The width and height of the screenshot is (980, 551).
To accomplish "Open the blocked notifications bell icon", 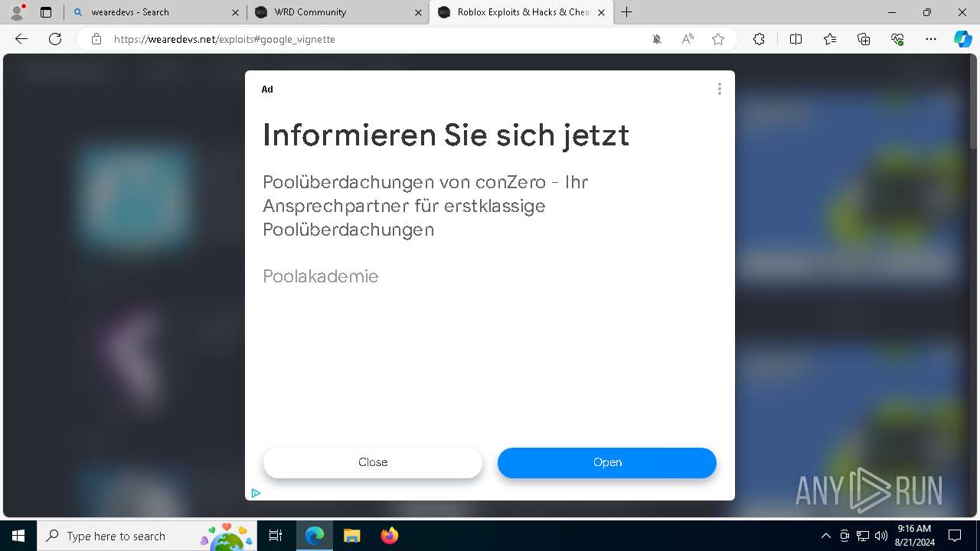I will [657, 39].
